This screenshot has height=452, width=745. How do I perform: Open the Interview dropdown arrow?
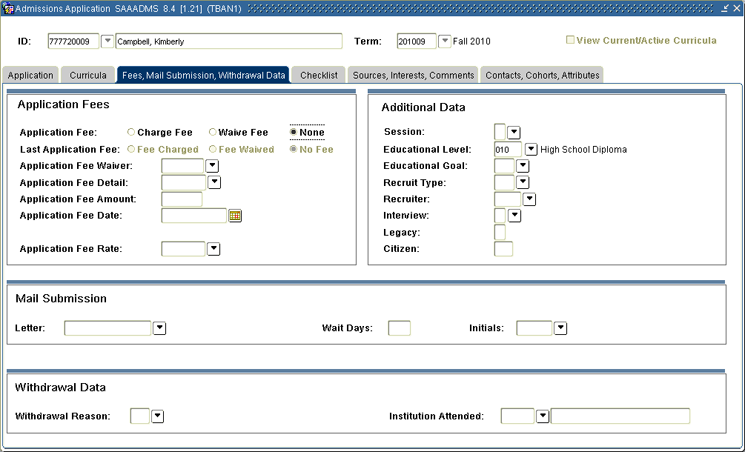tap(515, 216)
